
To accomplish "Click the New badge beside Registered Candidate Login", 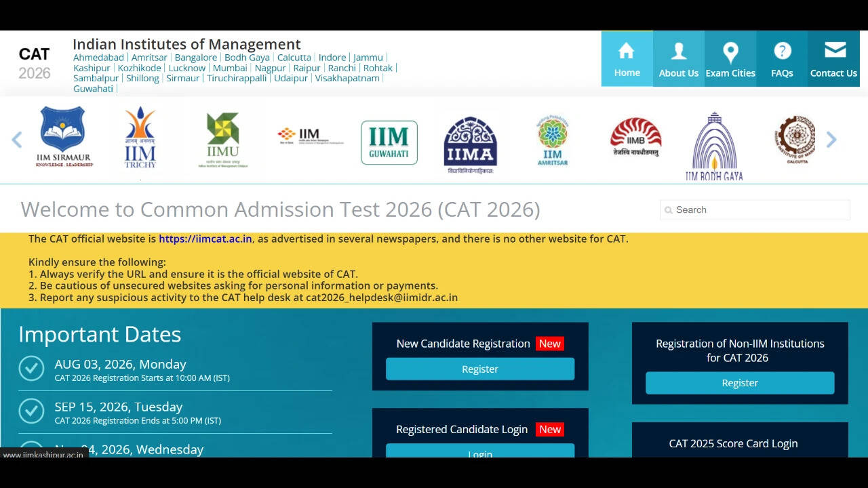I will pyautogui.click(x=550, y=429).
